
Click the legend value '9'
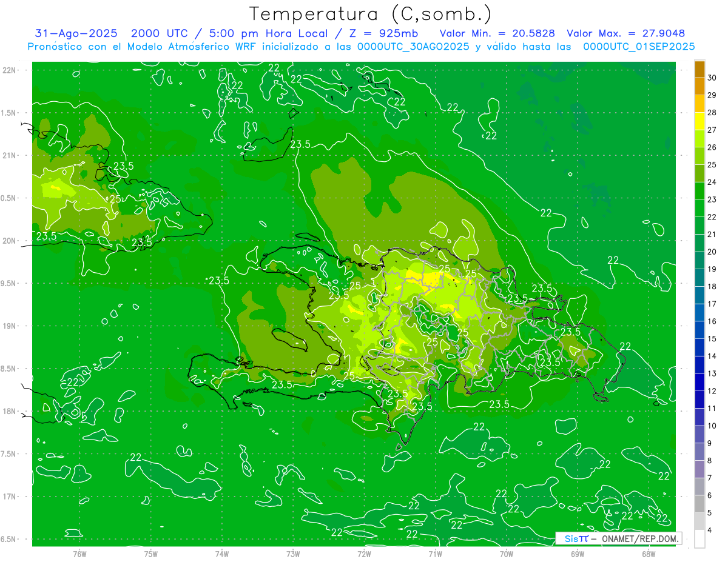pyautogui.click(x=710, y=444)
